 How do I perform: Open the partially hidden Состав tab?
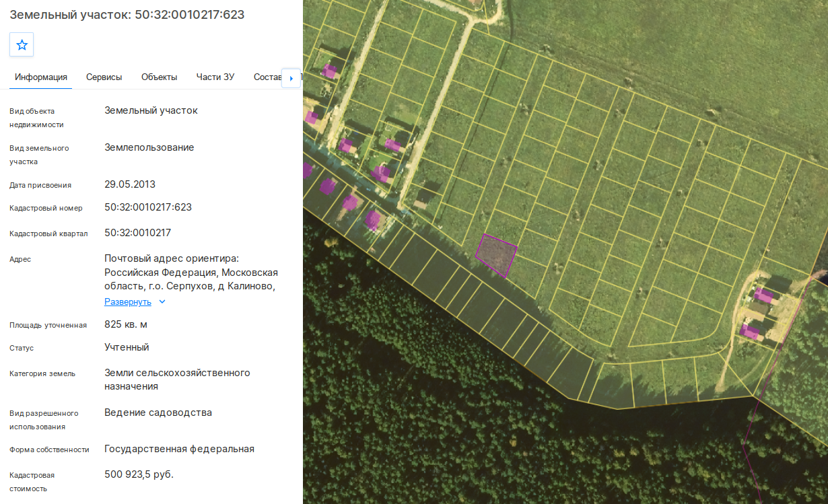267,77
